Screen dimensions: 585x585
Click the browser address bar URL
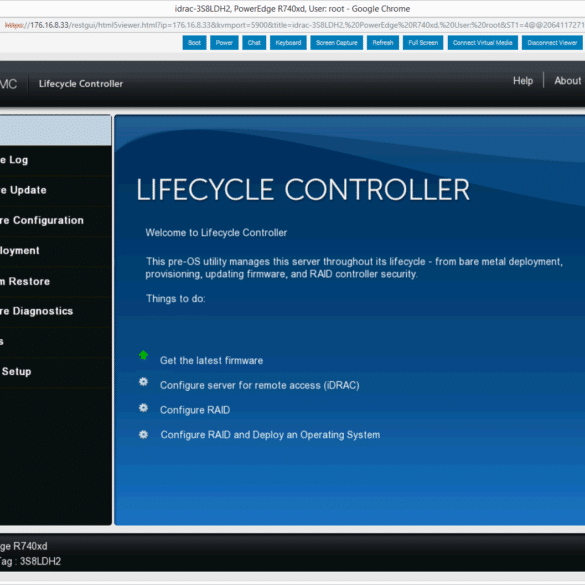click(292, 25)
